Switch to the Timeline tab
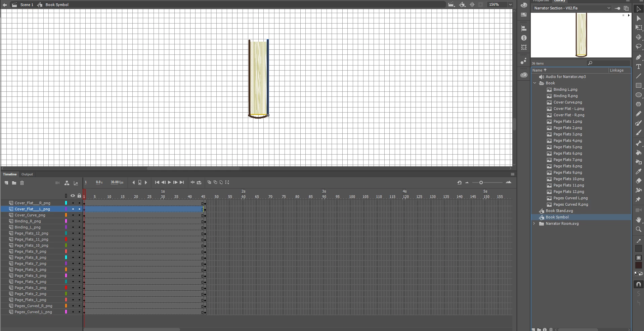 (x=10, y=174)
